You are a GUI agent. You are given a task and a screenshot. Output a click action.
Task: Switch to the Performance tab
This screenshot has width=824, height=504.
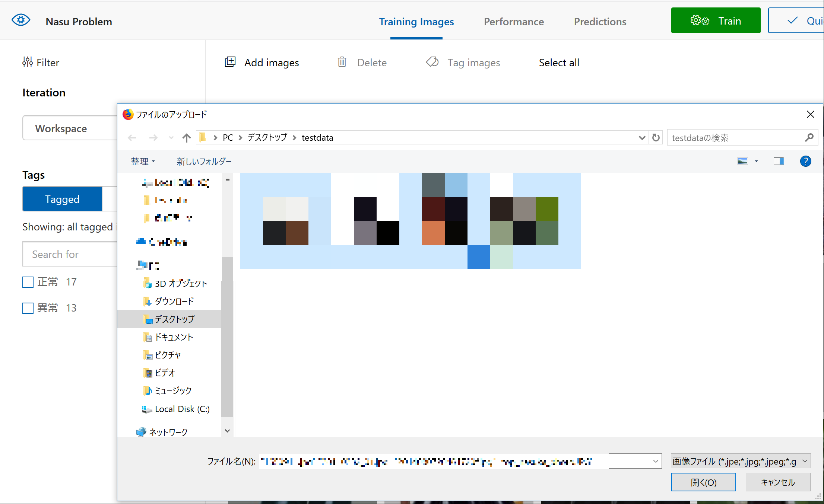point(514,22)
